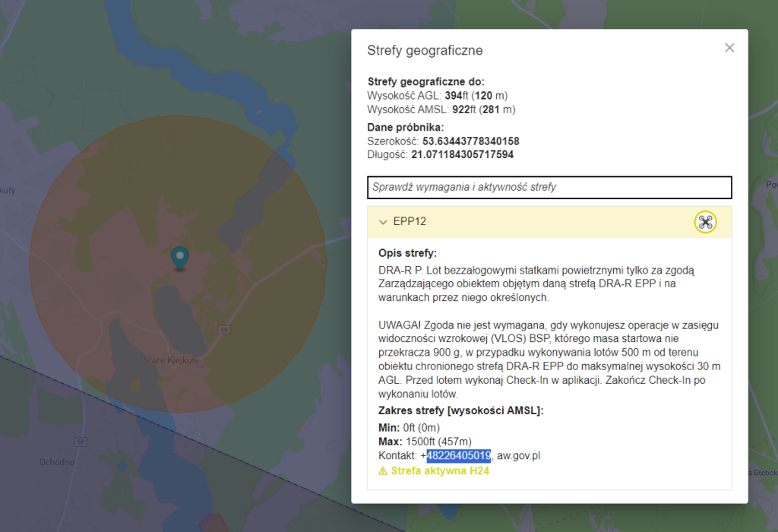Click road 58 shield near Stare Kiejkuty

(223, 329)
